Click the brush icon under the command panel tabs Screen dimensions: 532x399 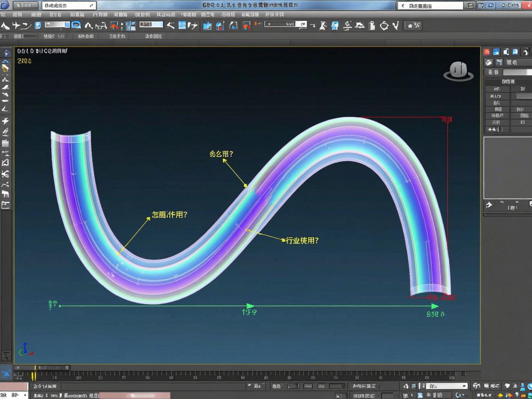488,62
